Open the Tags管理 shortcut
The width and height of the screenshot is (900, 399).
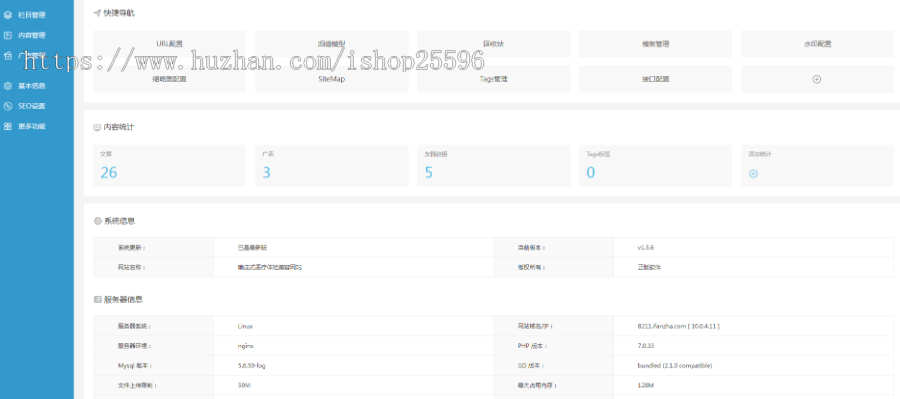(x=494, y=79)
